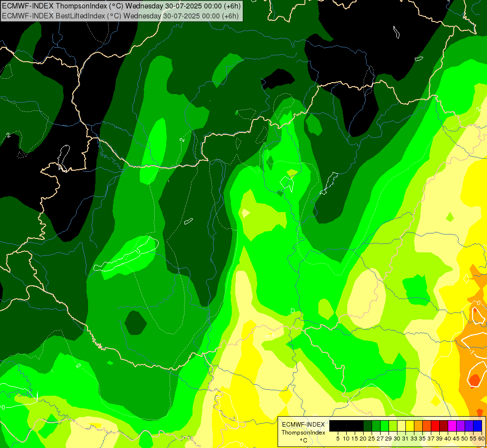
Task: Click the purple 45–50 legend swatch
Action: (x=461, y=426)
